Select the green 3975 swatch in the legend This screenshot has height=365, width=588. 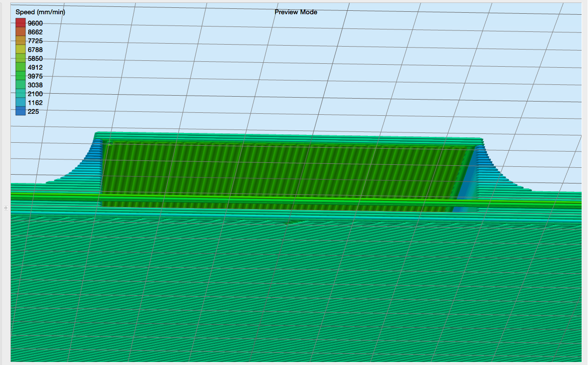(20, 76)
